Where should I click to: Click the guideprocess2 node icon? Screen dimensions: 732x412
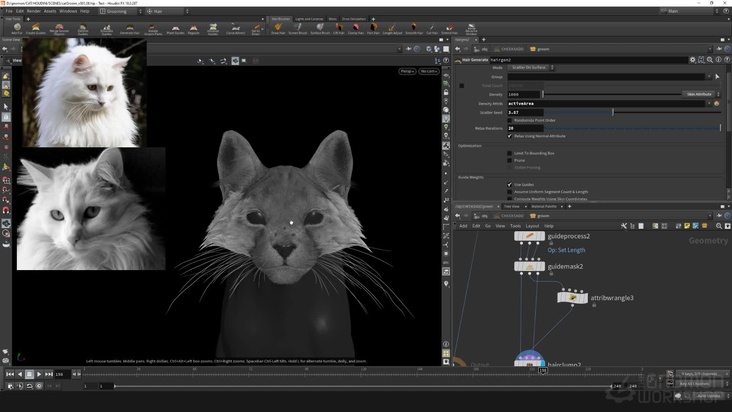pyautogui.click(x=529, y=237)
